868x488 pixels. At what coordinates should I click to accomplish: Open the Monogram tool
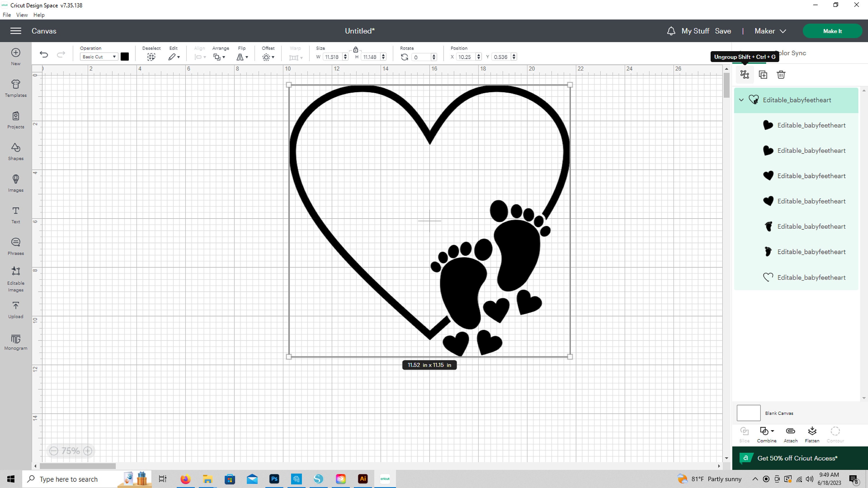[16, 342]
